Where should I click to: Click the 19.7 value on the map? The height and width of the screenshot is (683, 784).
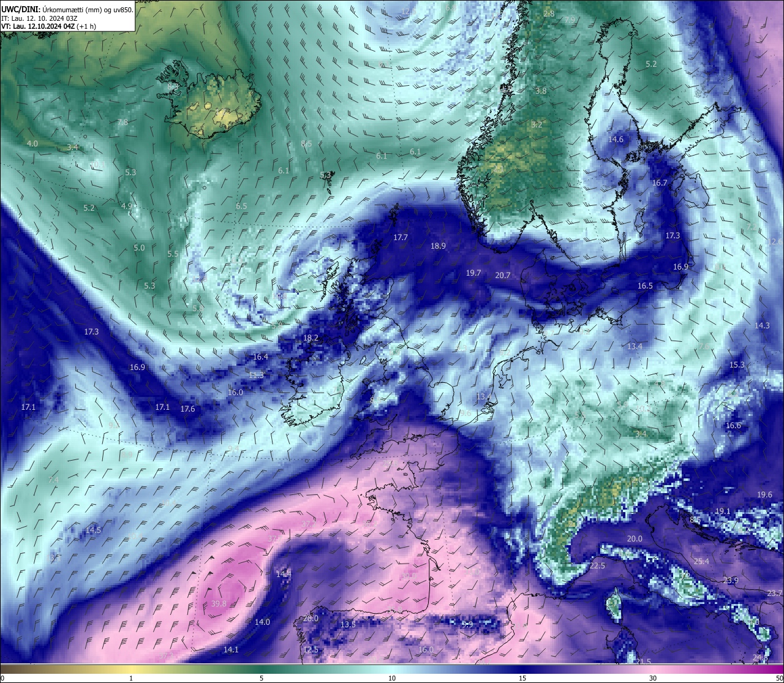[x=473, y=273]
